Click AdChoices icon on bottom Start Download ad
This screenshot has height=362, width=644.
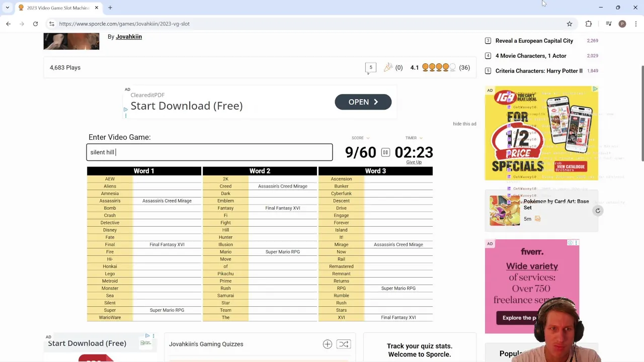(147, 336)
